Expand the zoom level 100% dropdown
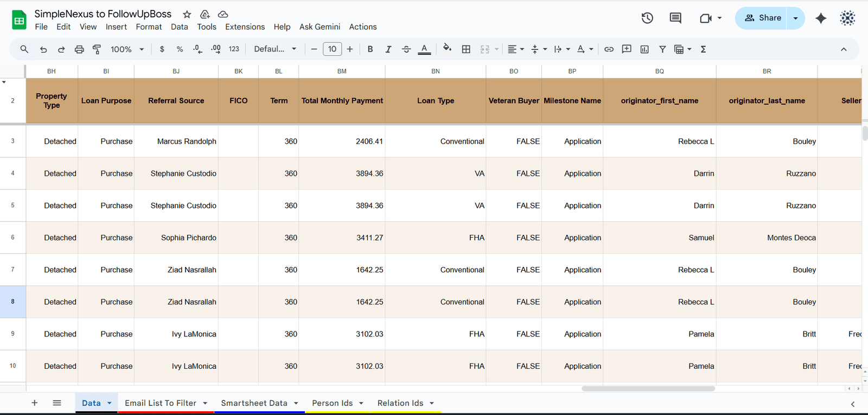This screenshot has height=415, width=868. [x=127, y=49]
